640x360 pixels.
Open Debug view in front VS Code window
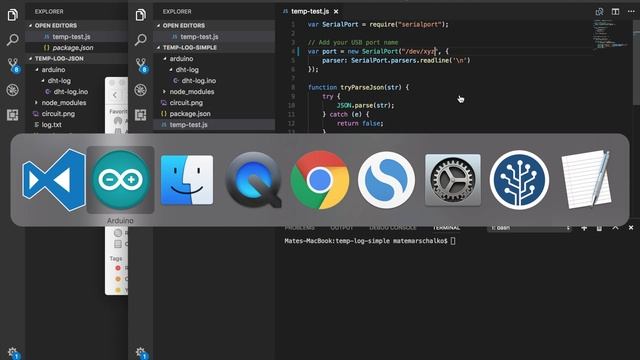(x=141, y=90)
